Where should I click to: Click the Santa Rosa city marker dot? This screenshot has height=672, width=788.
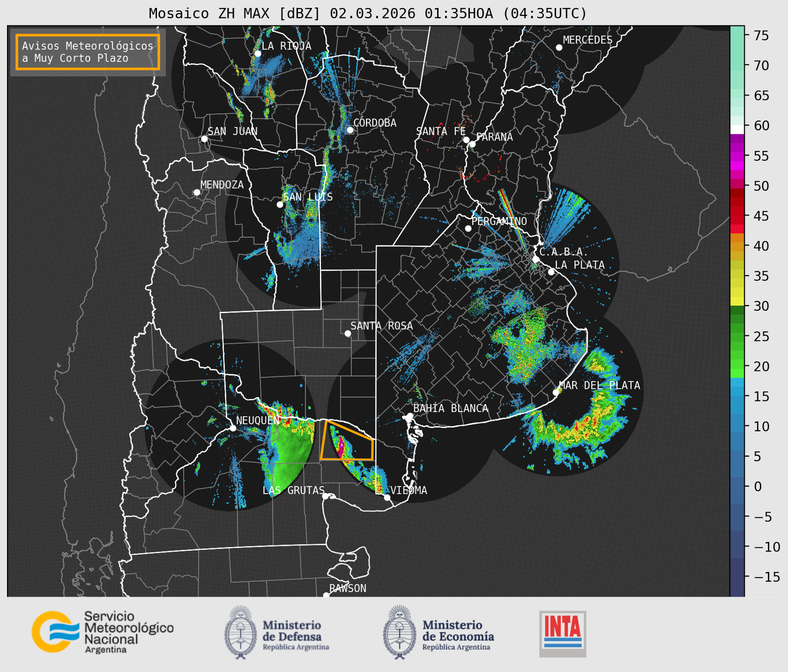click(x=348, y=333)
